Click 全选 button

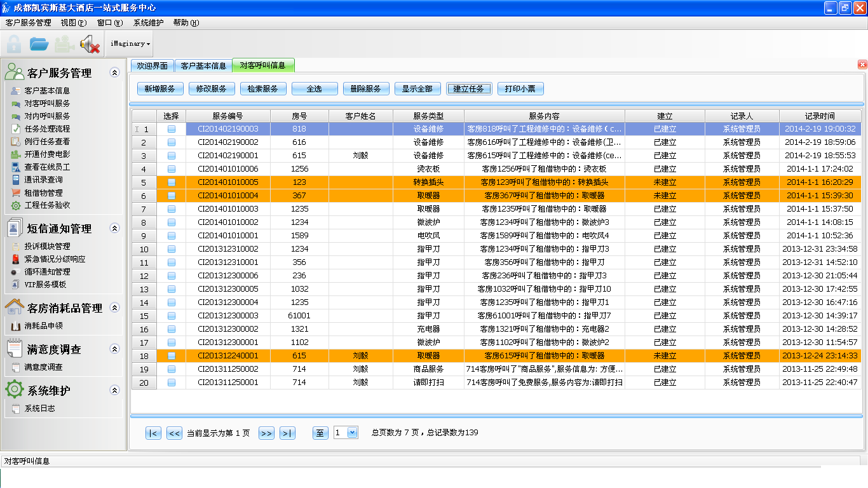click(x=315, y=89)
